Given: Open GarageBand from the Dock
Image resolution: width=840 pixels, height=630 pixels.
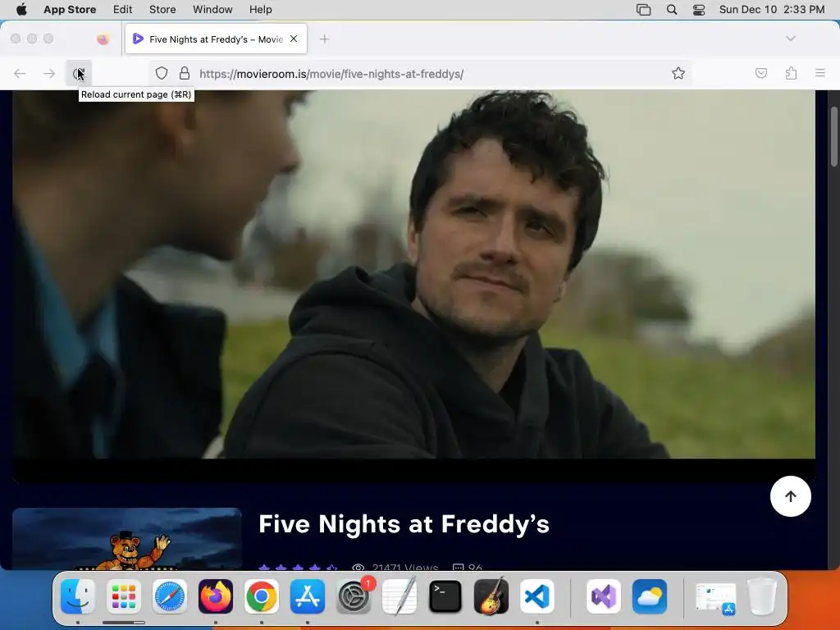Looking at the screenshot, I should pos(491,596).
